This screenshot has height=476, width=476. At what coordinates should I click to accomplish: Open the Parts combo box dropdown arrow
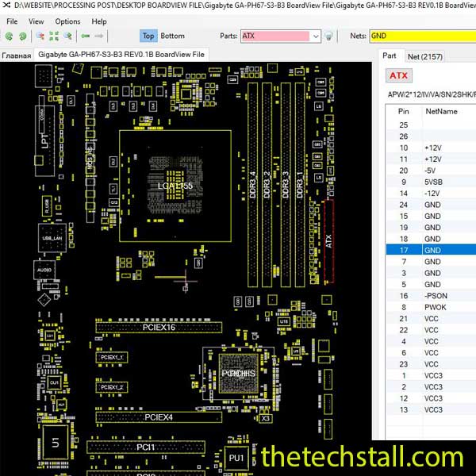tap(315, 36)
